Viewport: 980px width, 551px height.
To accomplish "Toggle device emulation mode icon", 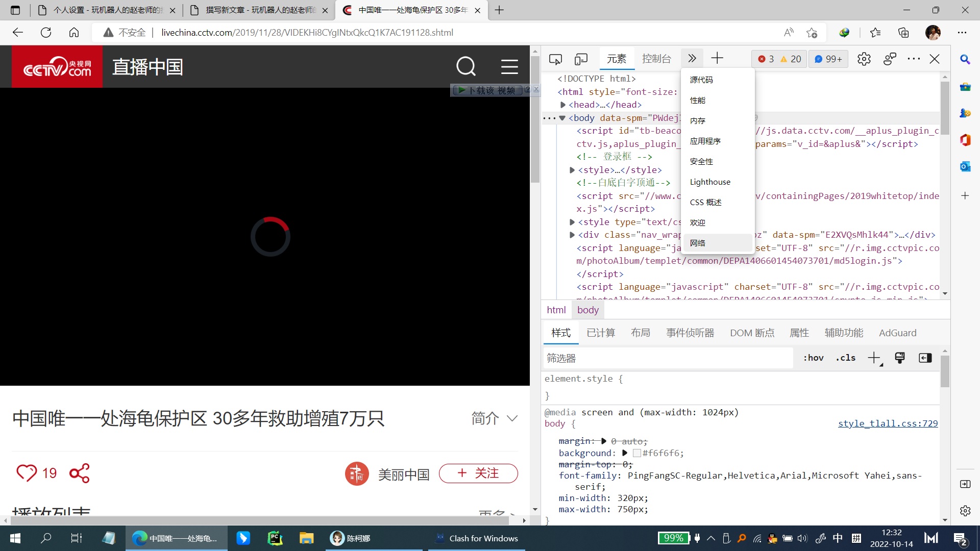I will pyautogui.click(x=581, y=59).
